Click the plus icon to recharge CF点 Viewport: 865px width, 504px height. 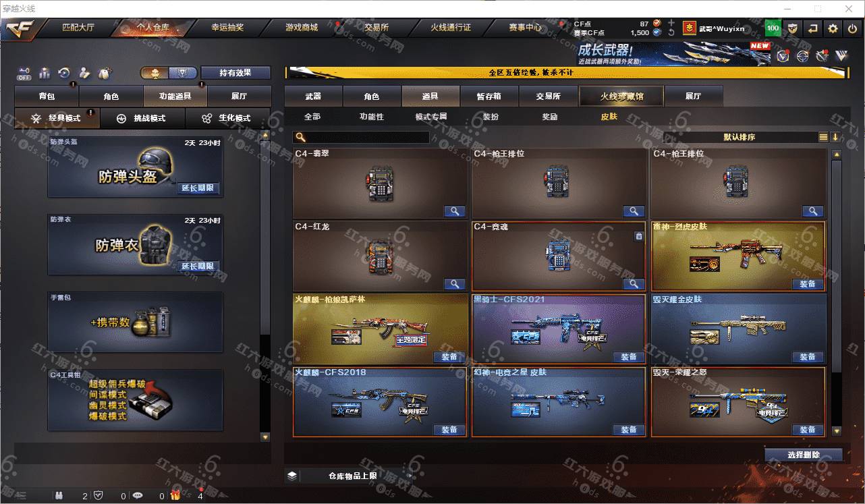coord(671,23)
